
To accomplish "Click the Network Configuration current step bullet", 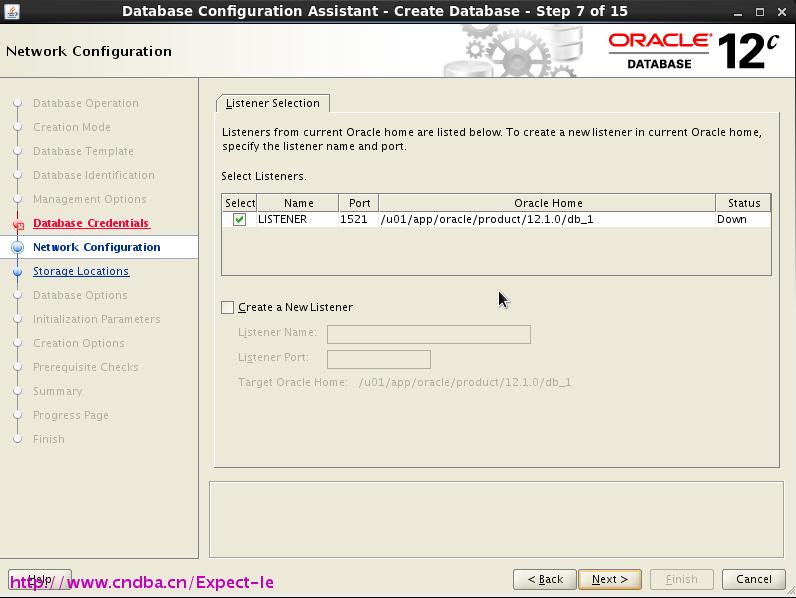I will (18, 247).
